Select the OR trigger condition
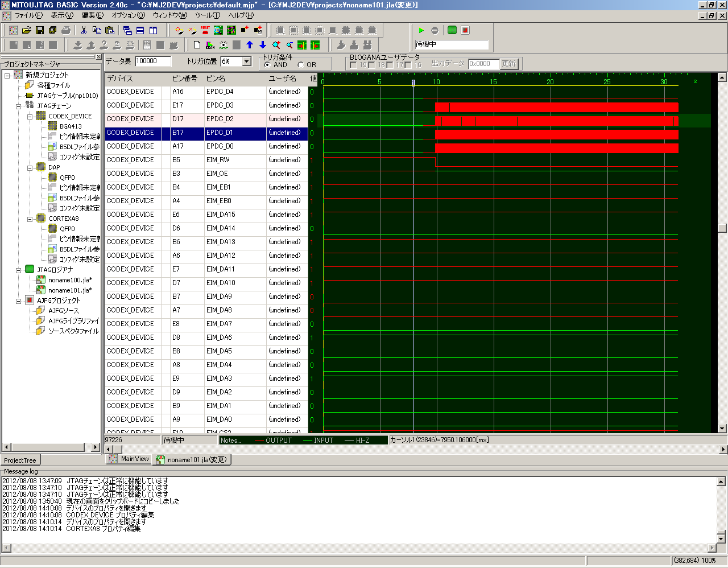The height and width of the screenshot is (568, 728). tap(301, 65)
